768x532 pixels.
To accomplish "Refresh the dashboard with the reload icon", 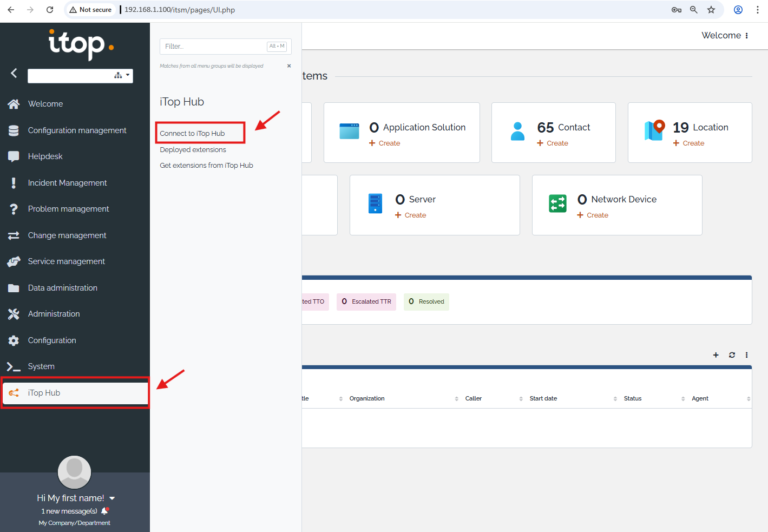I will 732,355.
